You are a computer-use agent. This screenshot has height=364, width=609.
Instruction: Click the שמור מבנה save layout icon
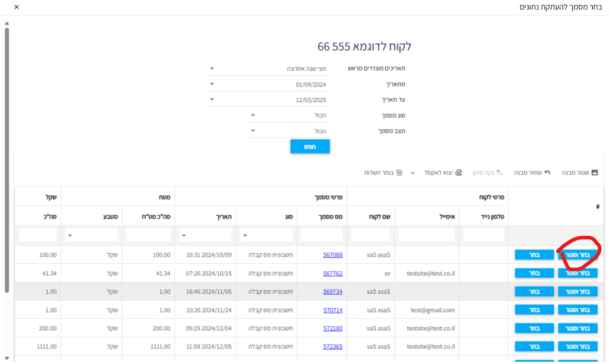595,172
